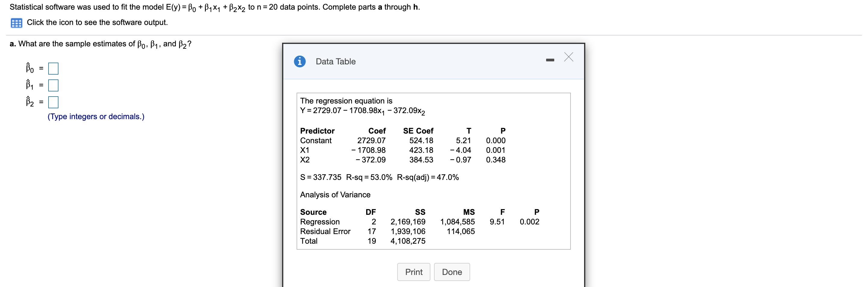Click the circular information symbol beside Data Table title
The width and height of the screenshot is (868, 287).
pyautogui.click(x=300, y=61)
